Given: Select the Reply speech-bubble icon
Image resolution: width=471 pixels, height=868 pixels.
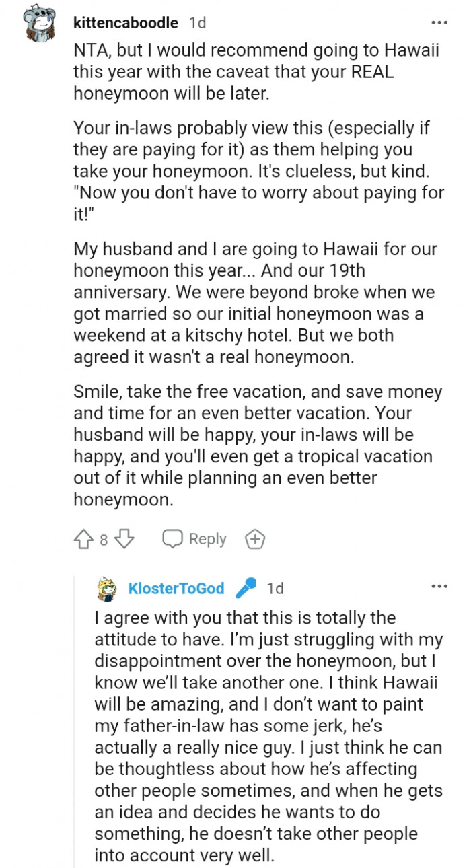Looking at the screenshot, I should [x=174, y=538].
